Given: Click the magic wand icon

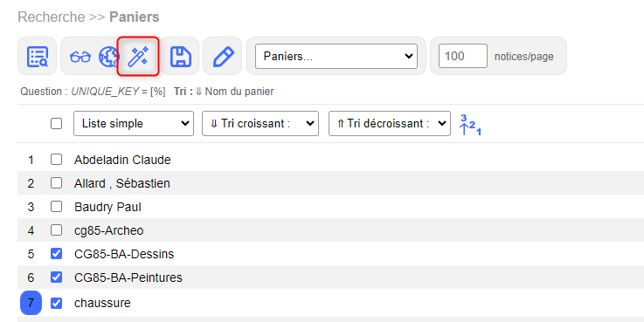Looking at the screenshot, I should [138, 56].
